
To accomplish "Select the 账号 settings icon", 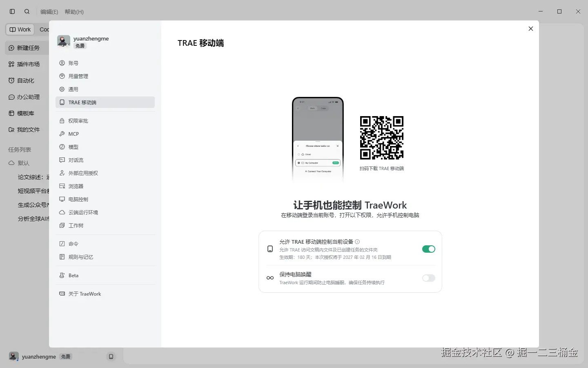I will pyautogui.click(x=62, y=63).
